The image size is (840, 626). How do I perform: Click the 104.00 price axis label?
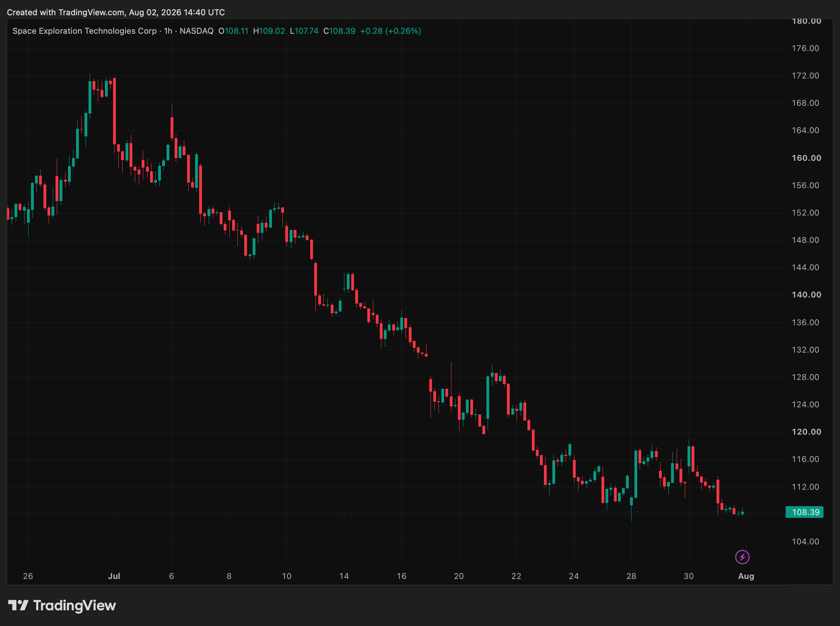click(x=805, y=542)
